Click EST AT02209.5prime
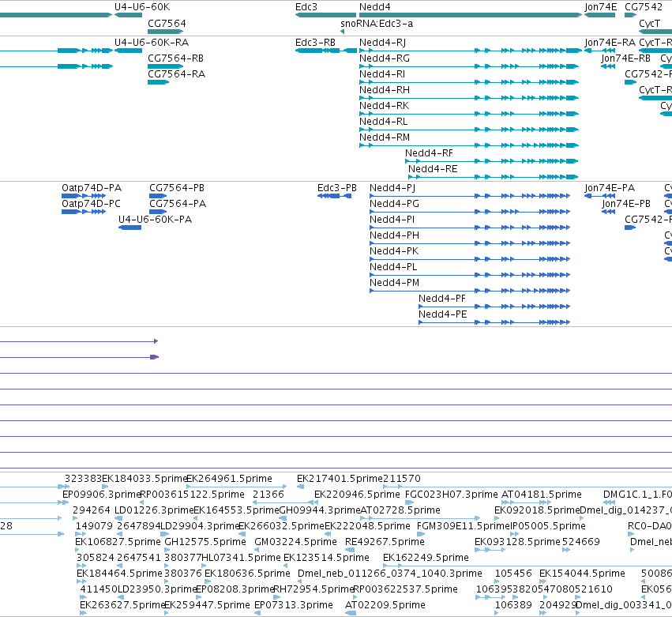This screenshot has width=672, height=617. click(351, 613)
